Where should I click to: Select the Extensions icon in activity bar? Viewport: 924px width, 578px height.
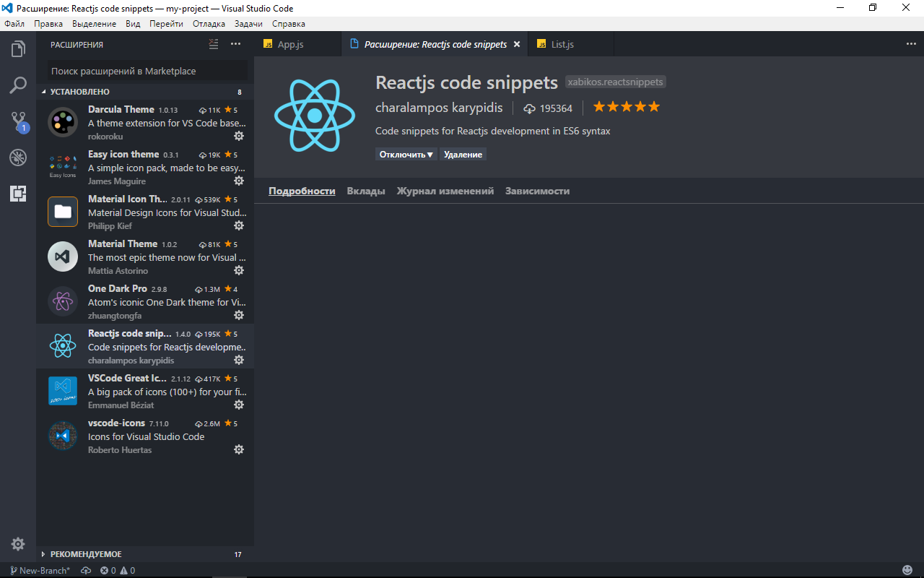coord(18,193)
